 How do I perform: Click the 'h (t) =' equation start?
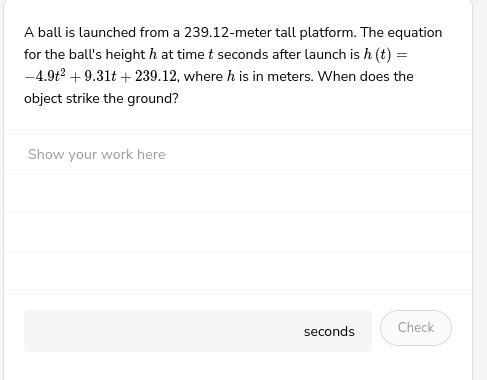[385, 54]
